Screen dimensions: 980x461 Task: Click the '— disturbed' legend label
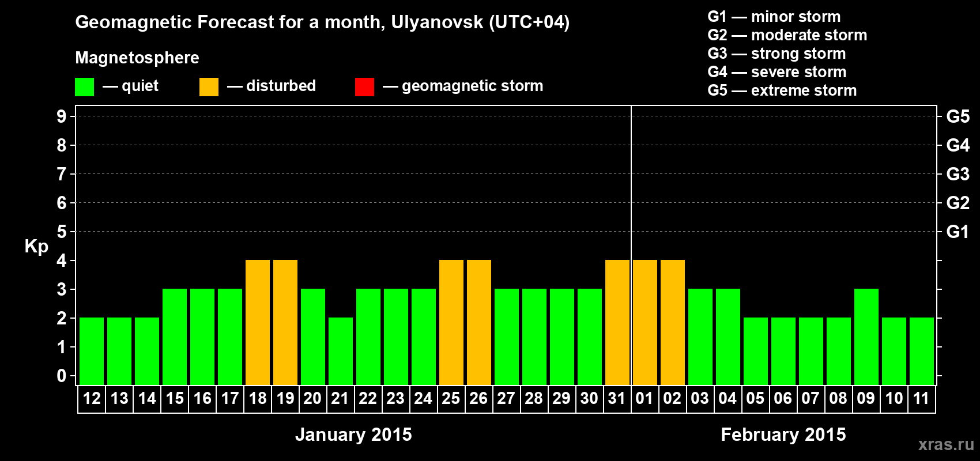tap(272, 86)
